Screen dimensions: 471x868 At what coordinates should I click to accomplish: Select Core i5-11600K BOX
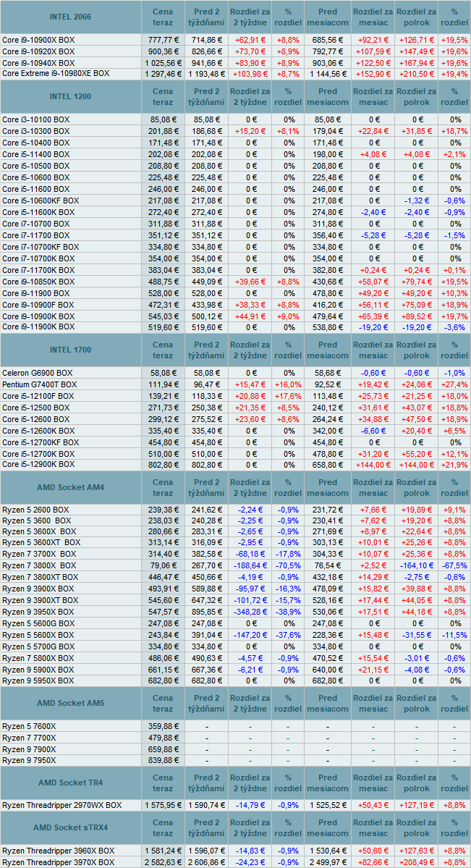(38, 212)
